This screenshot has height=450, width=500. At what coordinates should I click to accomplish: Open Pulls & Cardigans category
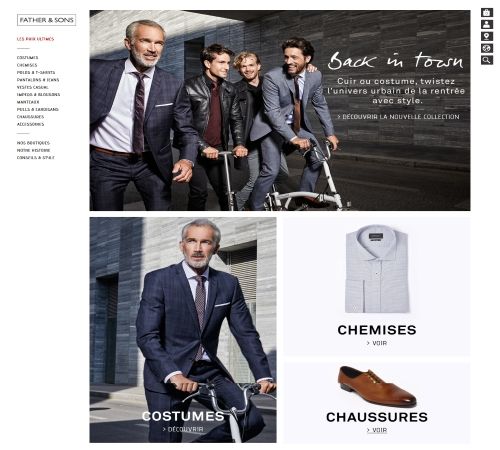coord(38,109)
